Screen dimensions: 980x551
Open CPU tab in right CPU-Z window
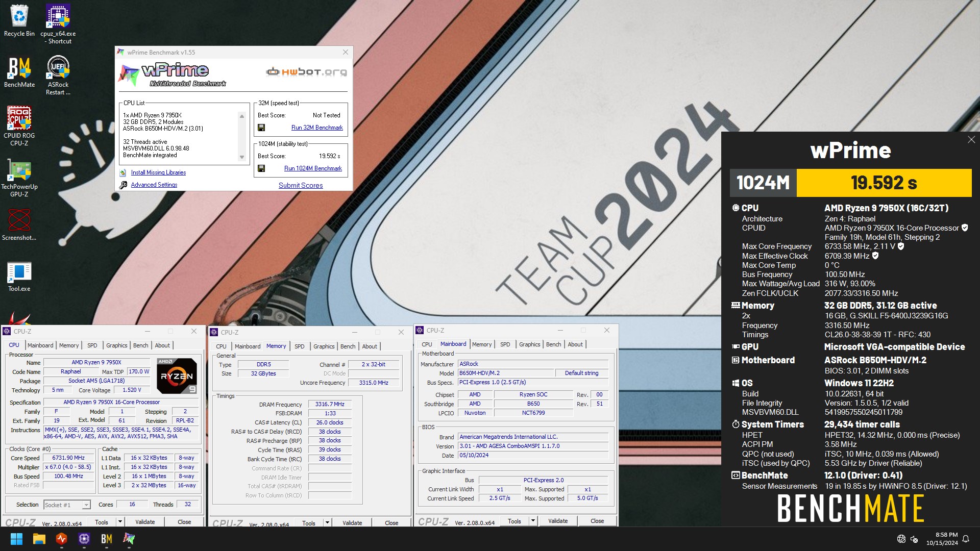[427, 344]
